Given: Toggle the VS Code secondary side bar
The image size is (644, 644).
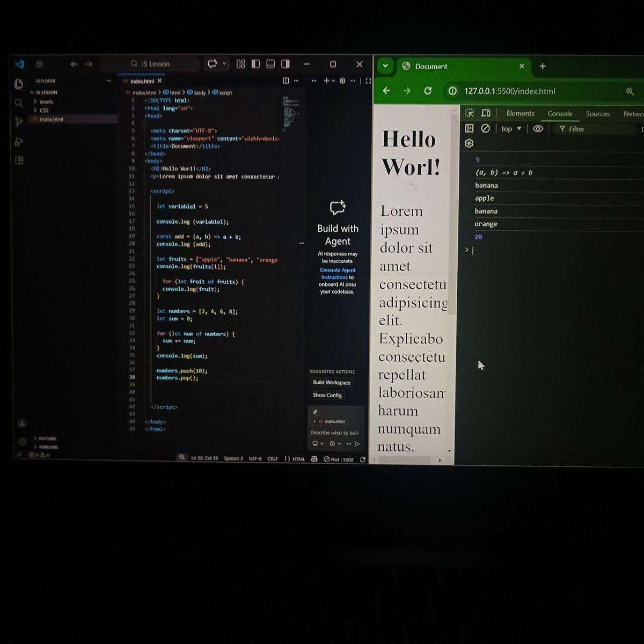Looking at the screenshot, I should click(286, 64).
